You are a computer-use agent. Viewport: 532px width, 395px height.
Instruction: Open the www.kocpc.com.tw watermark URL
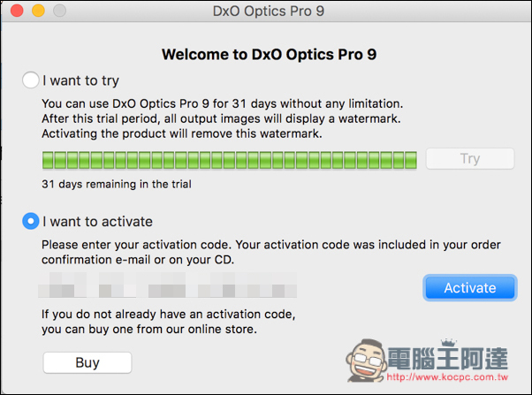[x=447, y=377]
